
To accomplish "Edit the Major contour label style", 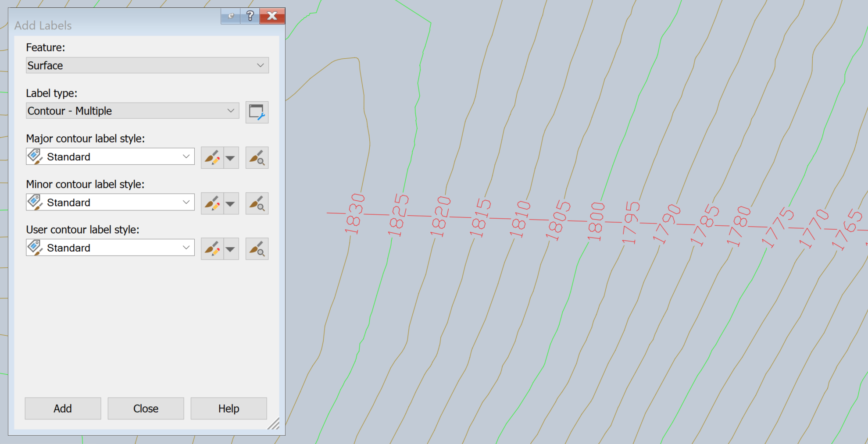I will (212, 157).
